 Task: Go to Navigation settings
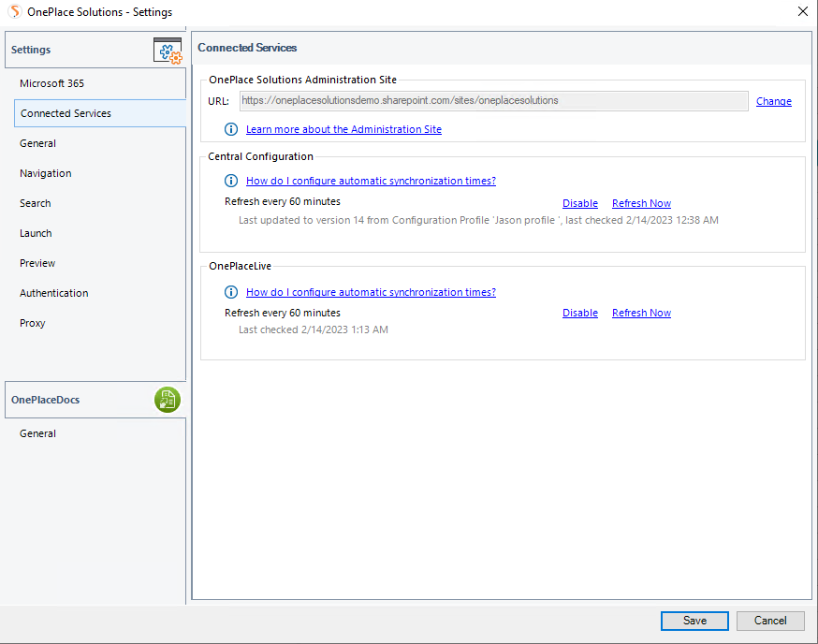coord(45,173)
